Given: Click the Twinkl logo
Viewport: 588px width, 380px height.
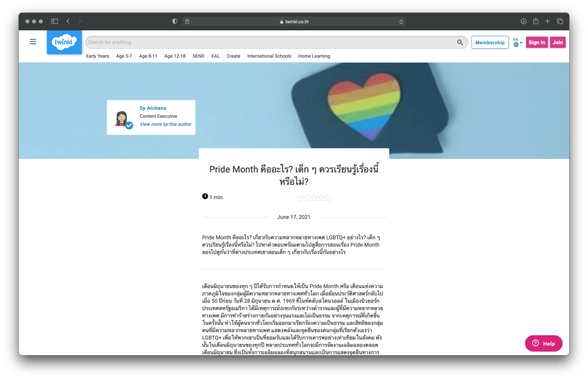Looking at the screenshot, I should click(64, 42).
